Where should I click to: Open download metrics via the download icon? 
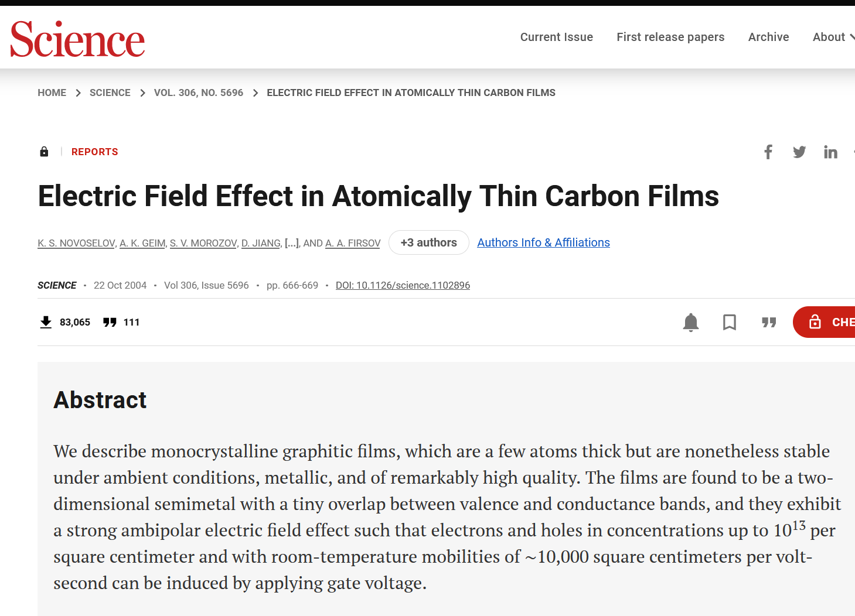(46, 322)
